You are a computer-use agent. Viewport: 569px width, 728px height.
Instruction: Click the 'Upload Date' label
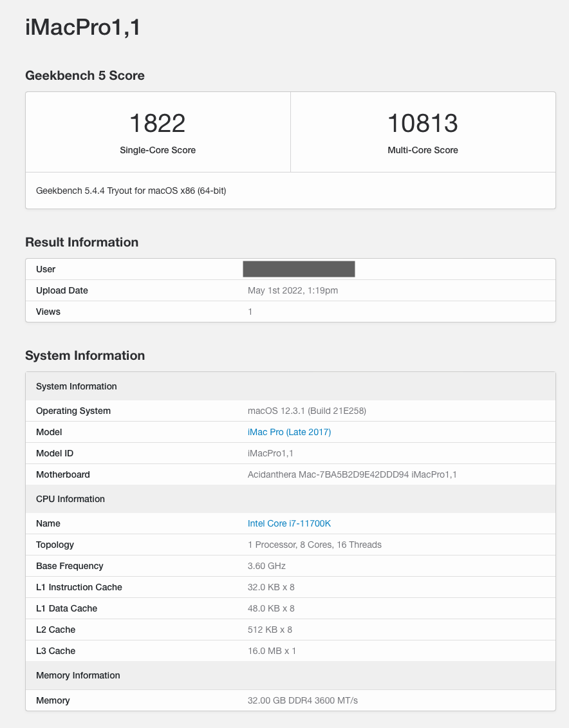pos(62,291)
